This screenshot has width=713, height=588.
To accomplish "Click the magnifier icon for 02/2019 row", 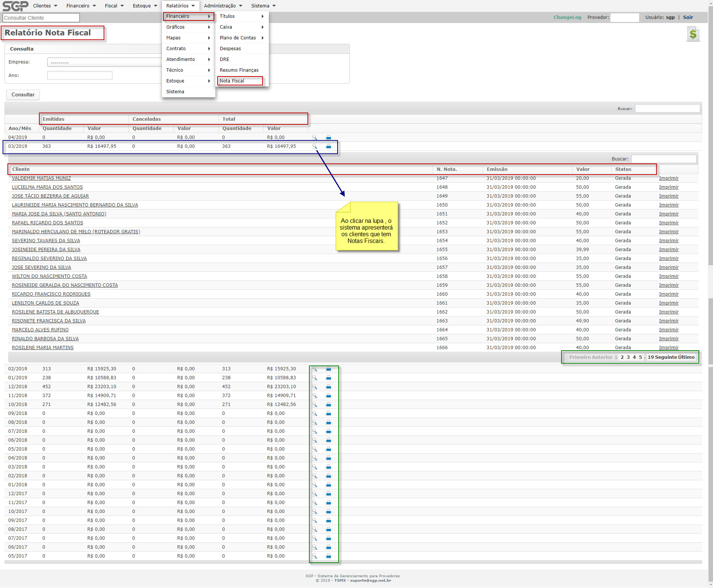I will 315,369.
